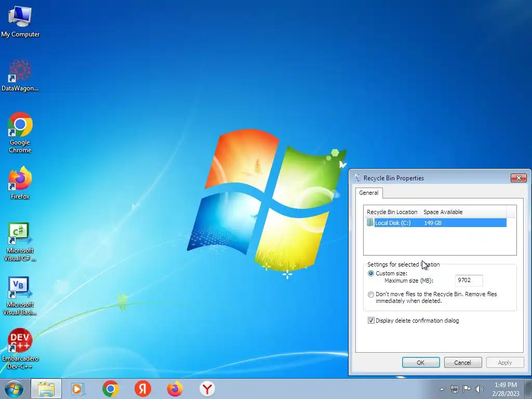The height and width of the screenshot is (399, 532).
Task: Select the Microsoft Visual C# desktop shortcut
Action: (20, 242)
